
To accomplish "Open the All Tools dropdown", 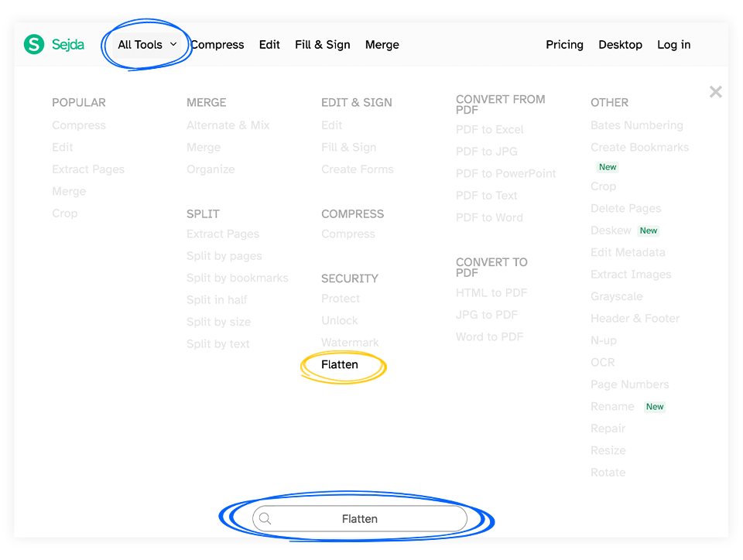I will pyautogui.click(x=139, y=45).
